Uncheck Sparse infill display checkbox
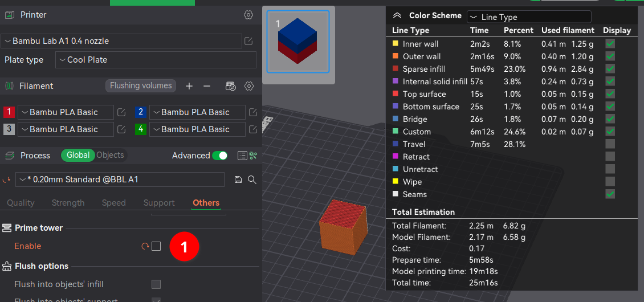Screen dimensions: 644x302 point(610,69)
